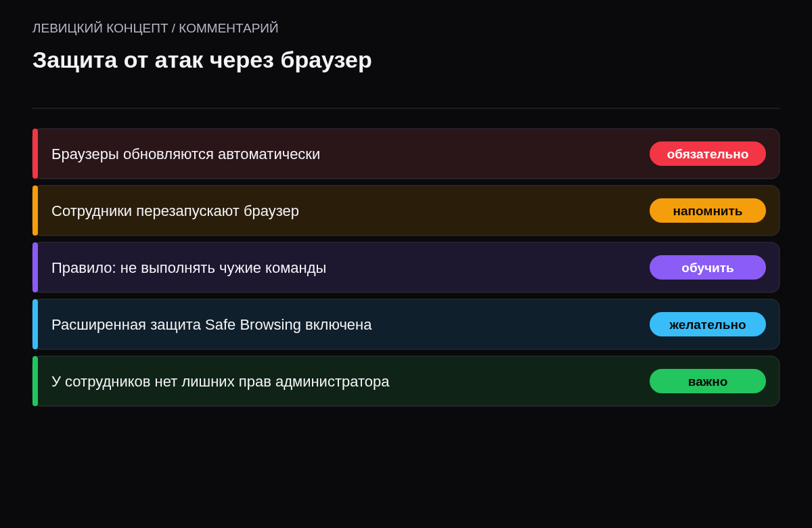812x528 pixels.
Task: Click the purple 'обучить' badge
Action: 708,267
